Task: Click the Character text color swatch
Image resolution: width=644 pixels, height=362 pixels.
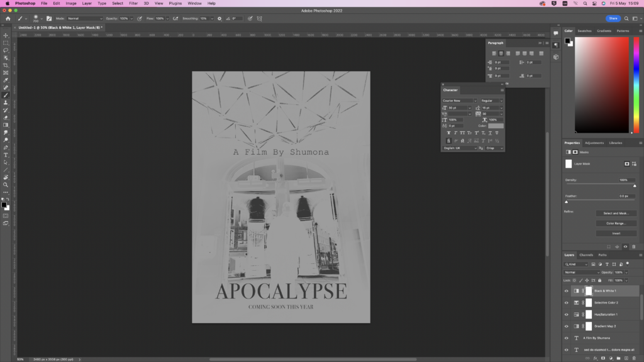Action: pyautogui.click(x=496, y=126)
